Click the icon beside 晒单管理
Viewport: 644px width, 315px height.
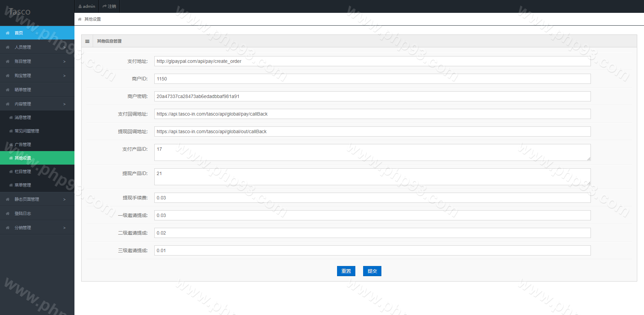click(7, 90)
